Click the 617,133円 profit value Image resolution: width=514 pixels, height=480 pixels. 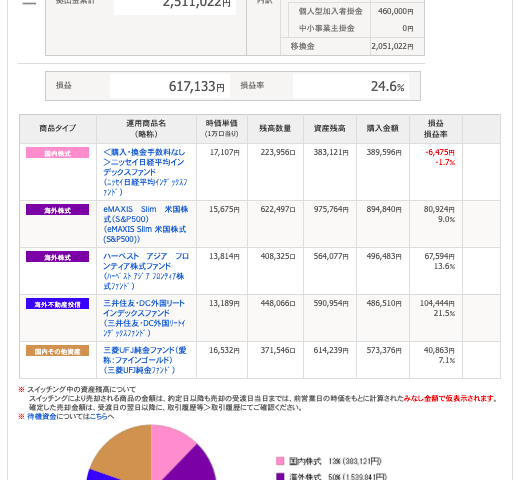tap(197, 86)
